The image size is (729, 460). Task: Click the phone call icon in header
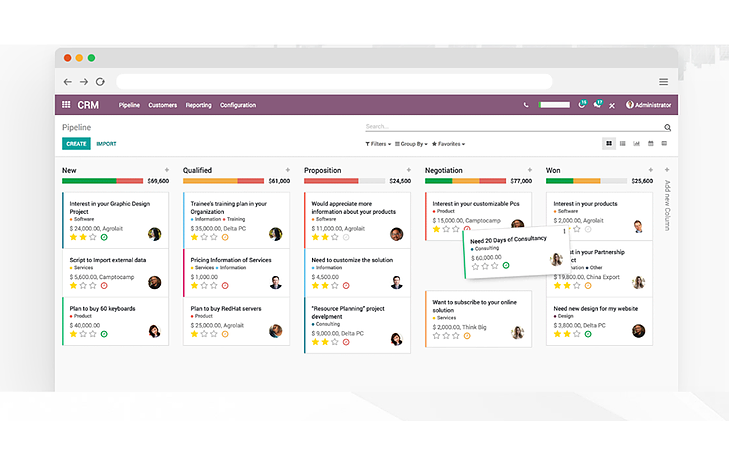pos(526,105)
